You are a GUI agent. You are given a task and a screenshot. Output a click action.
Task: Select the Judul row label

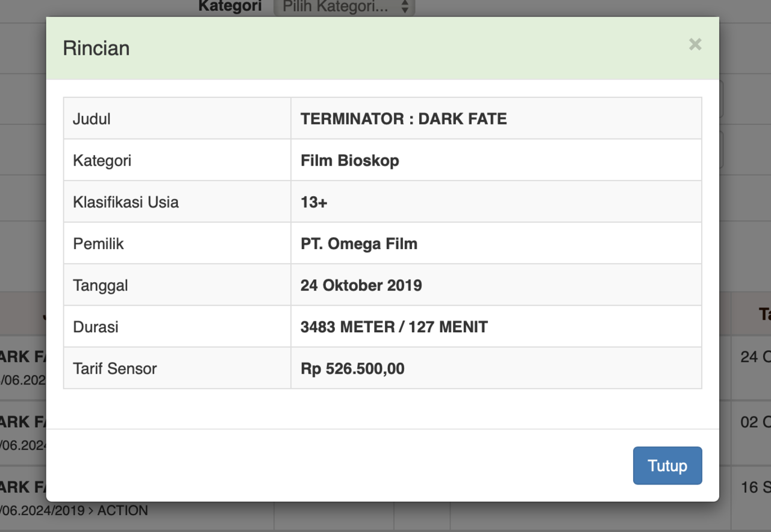point(92,119)
